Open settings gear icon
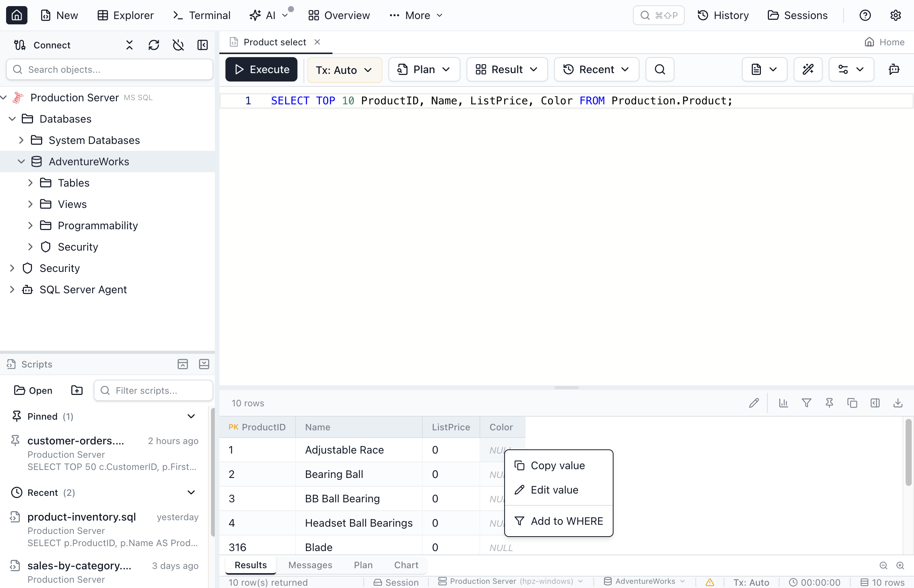The image size is (914, 588). point(895,15)
